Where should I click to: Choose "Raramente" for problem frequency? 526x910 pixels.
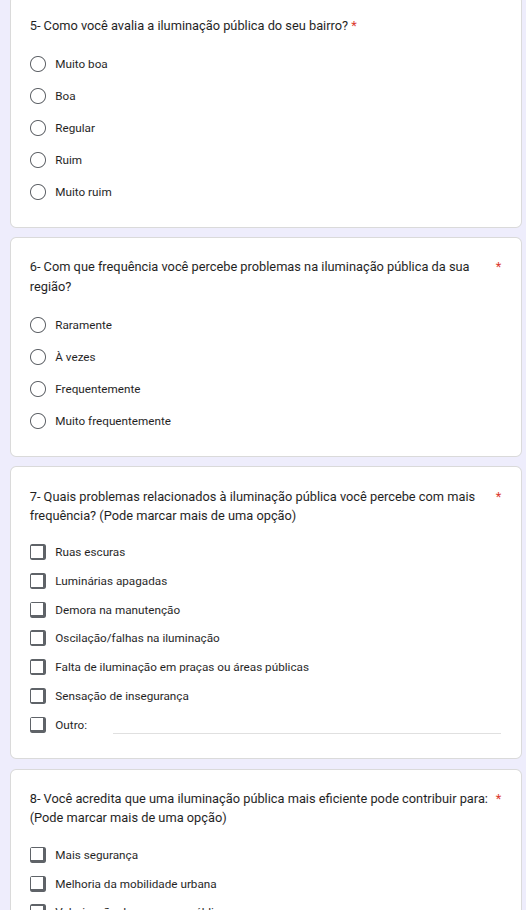pos(38,325)
